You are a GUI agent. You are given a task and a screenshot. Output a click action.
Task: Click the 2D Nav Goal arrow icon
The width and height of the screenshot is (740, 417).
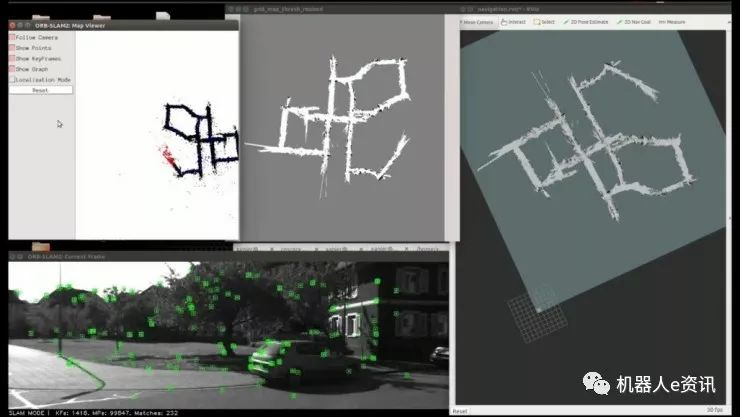pos(620,22)
